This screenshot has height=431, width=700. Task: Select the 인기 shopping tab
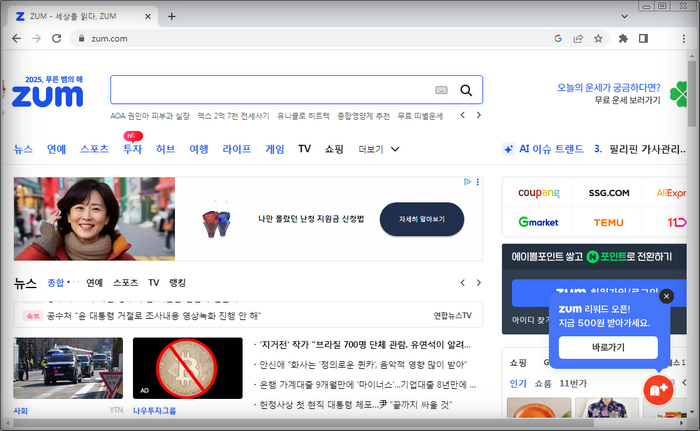518,384
